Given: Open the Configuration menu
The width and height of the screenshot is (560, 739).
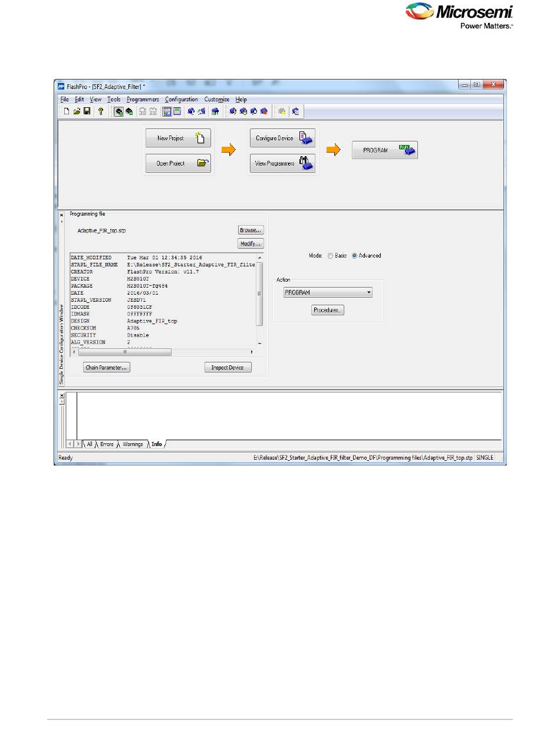Looking at the screenshot, I should click(182, 100).
